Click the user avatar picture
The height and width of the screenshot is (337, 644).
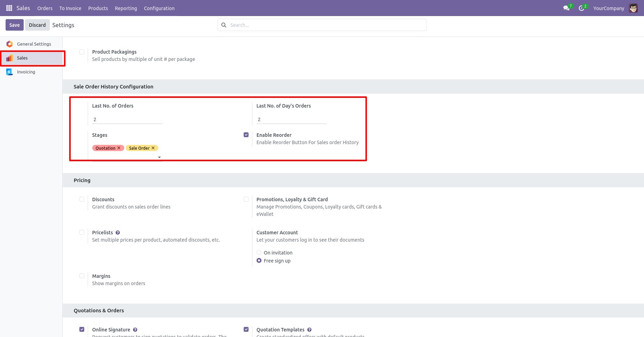(633, 8)
